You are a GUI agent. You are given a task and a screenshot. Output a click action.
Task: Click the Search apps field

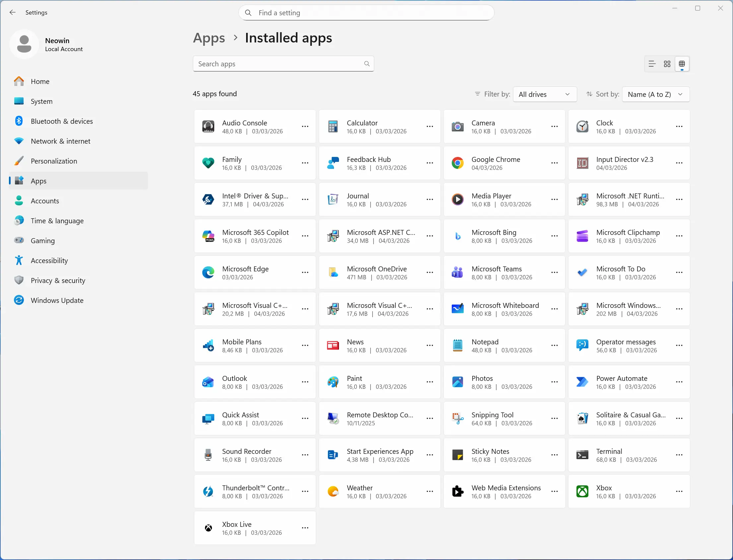283,64
